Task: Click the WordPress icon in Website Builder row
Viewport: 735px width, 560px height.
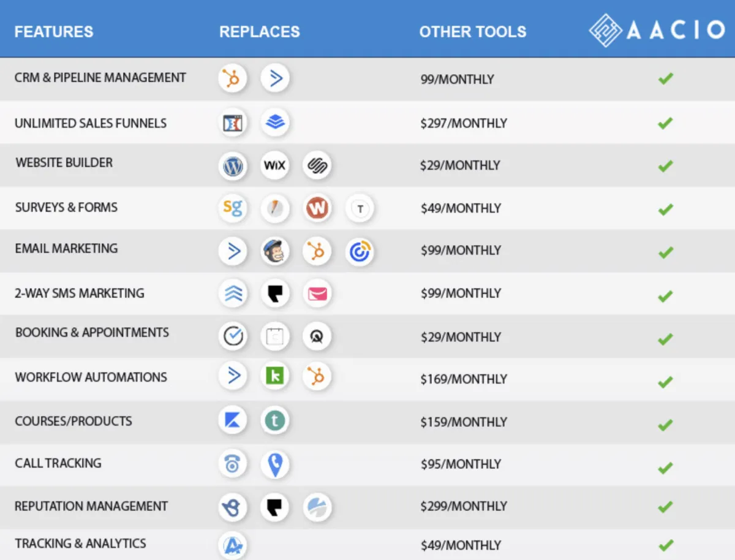Action: [x=233, y=166]
